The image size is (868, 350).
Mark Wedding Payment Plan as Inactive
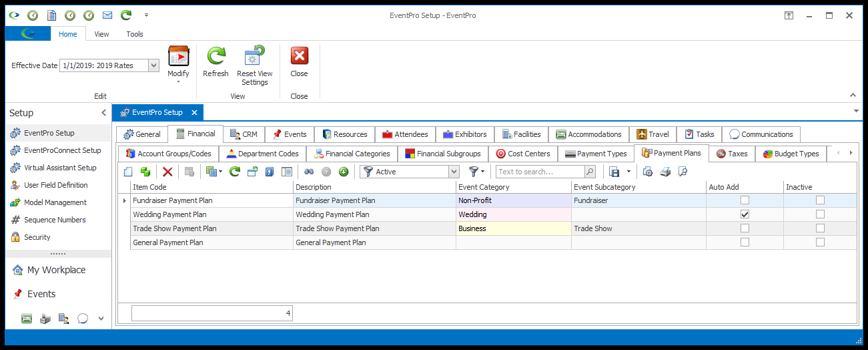click(820, 214)
